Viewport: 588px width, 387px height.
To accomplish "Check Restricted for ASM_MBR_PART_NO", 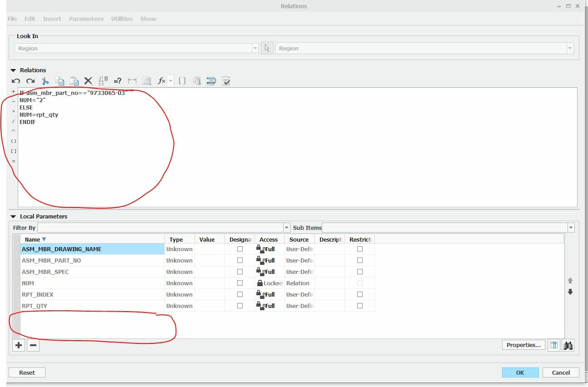I will coord(360,260).
